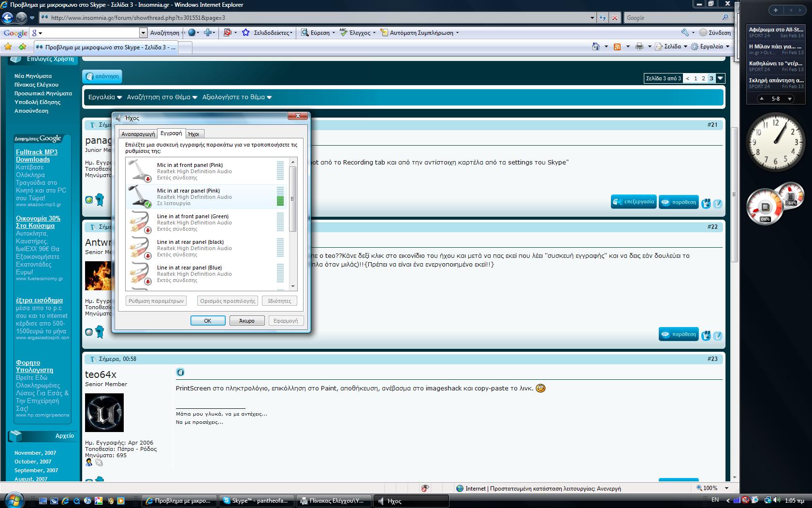This screenshot has width=812, height=508.
Task: Open Google toolbar wrench settings
Action: click(685, 32)
